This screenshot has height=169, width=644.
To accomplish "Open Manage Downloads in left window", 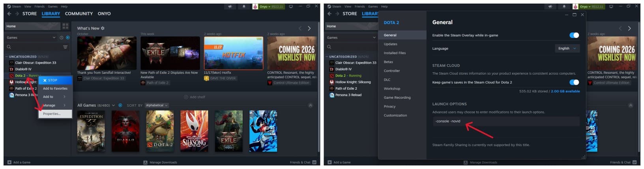I will (x=160, y=162).
